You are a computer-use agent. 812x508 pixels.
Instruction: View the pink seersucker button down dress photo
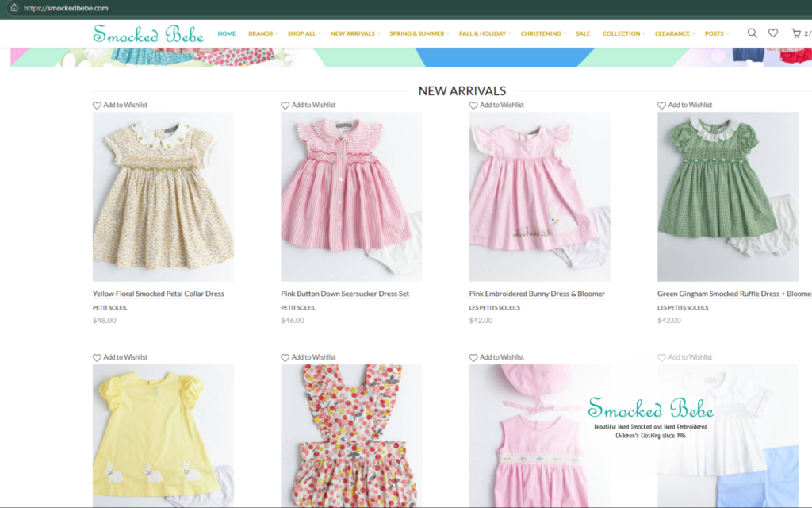click(x=351, y=197)
